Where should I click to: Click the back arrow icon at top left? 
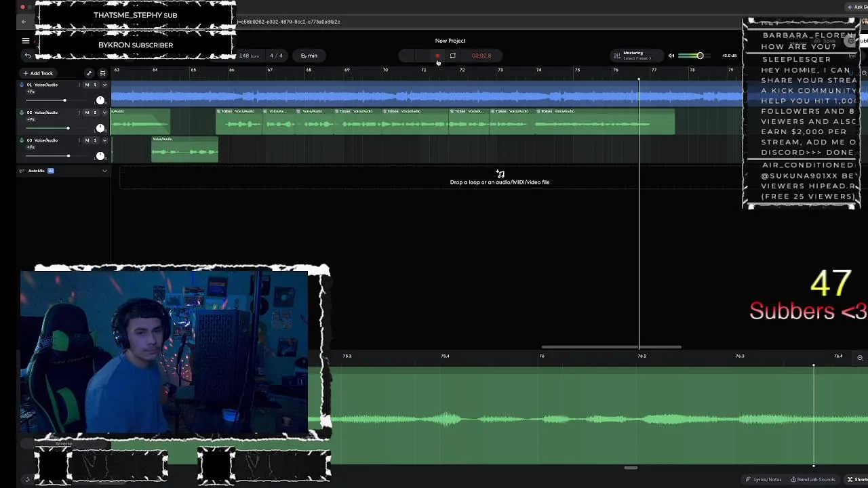pos(24,22)
